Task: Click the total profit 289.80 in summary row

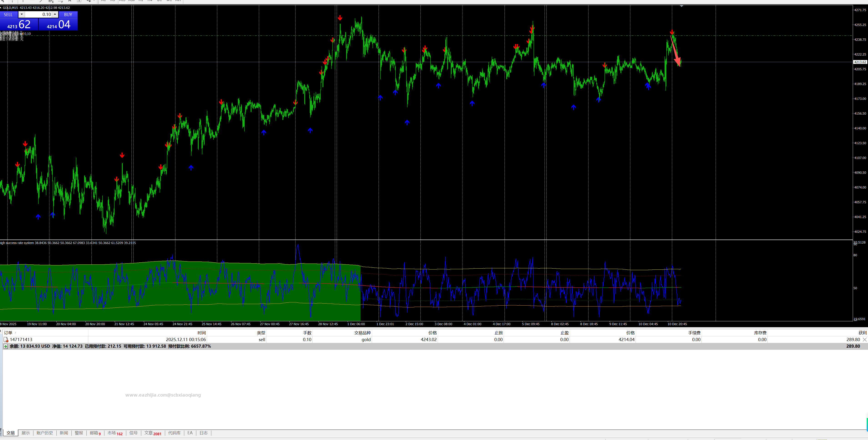Action: click(x=853, y=346)
